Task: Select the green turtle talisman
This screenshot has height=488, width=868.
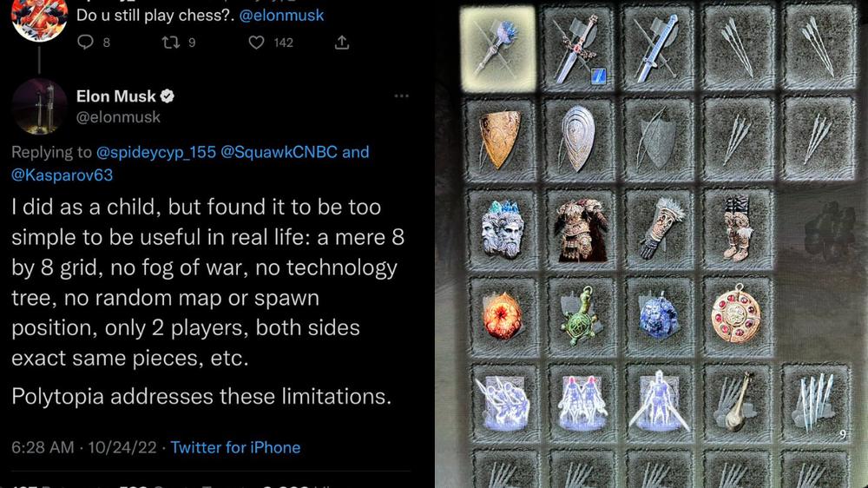Action: [582, 316]
